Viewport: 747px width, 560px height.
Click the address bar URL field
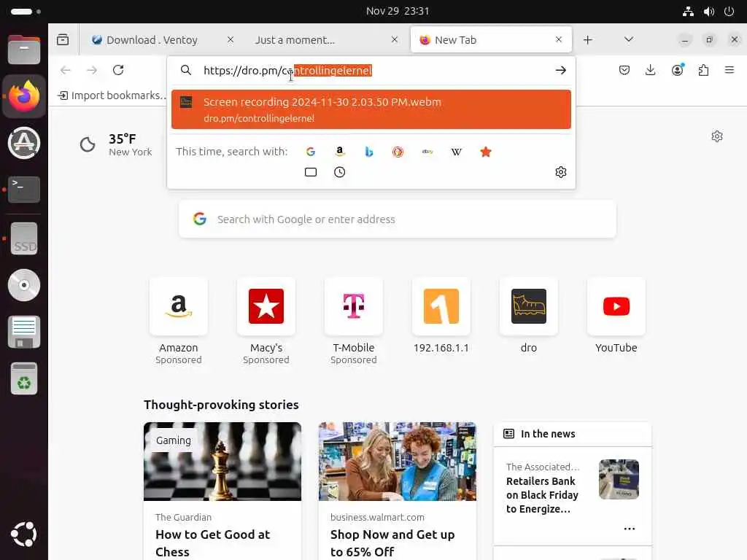click(x=371, y=71)
